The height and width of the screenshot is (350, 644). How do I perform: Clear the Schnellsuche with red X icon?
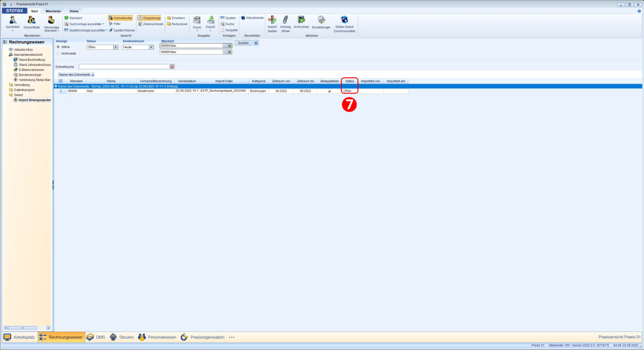click(x=172, y=66)
